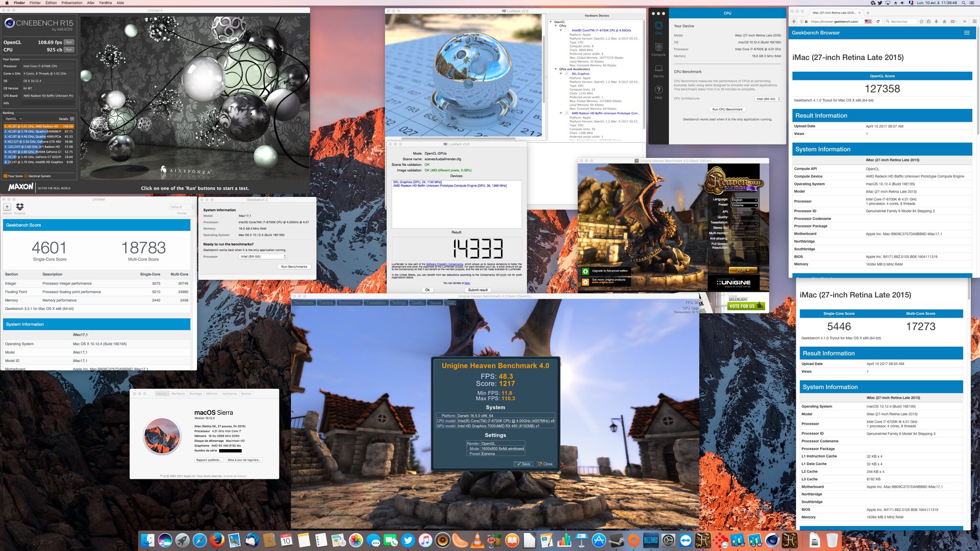Open the Finder menu in the menu bar
Screen dimensions: 980x551
tap(19, 3)
